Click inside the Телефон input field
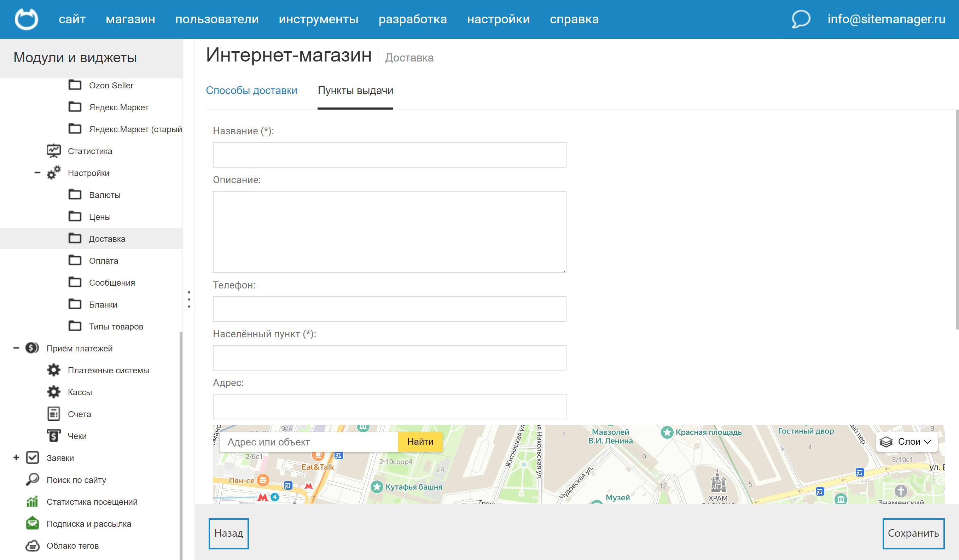959x560 pixels. 389,309
